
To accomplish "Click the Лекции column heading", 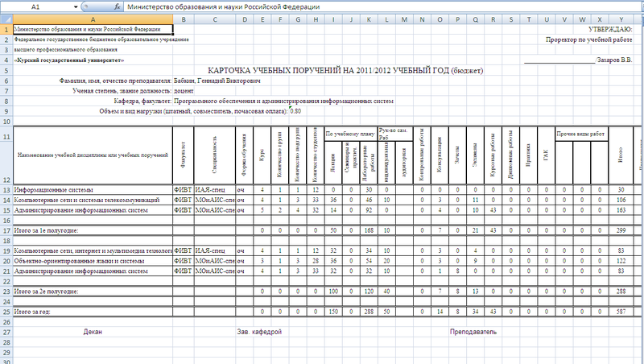I will (x=332, y=163).
